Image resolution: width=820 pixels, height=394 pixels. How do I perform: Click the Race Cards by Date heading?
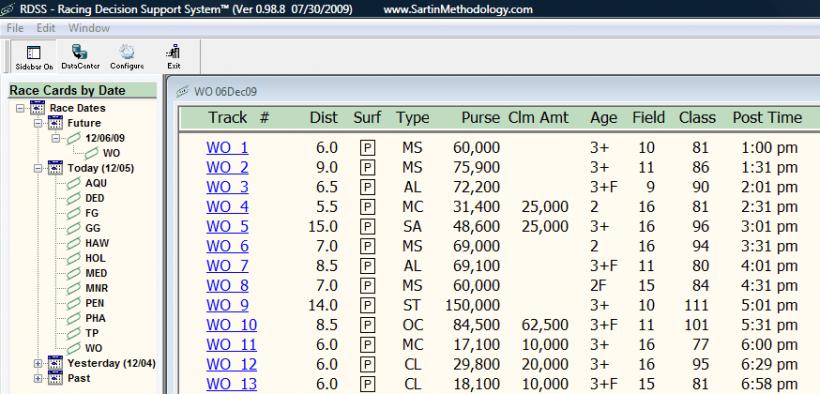pyautogui.click(x=67, y=91)
